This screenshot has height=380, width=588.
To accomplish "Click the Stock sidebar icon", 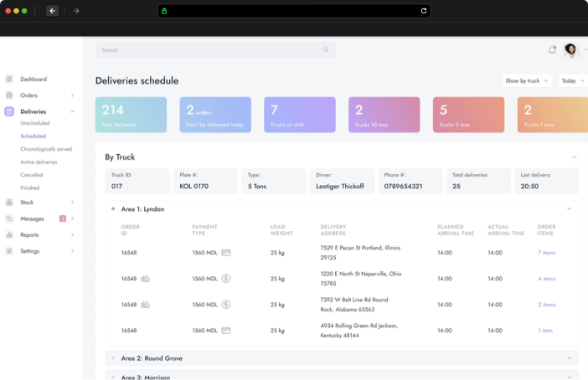I will [9, 203].
